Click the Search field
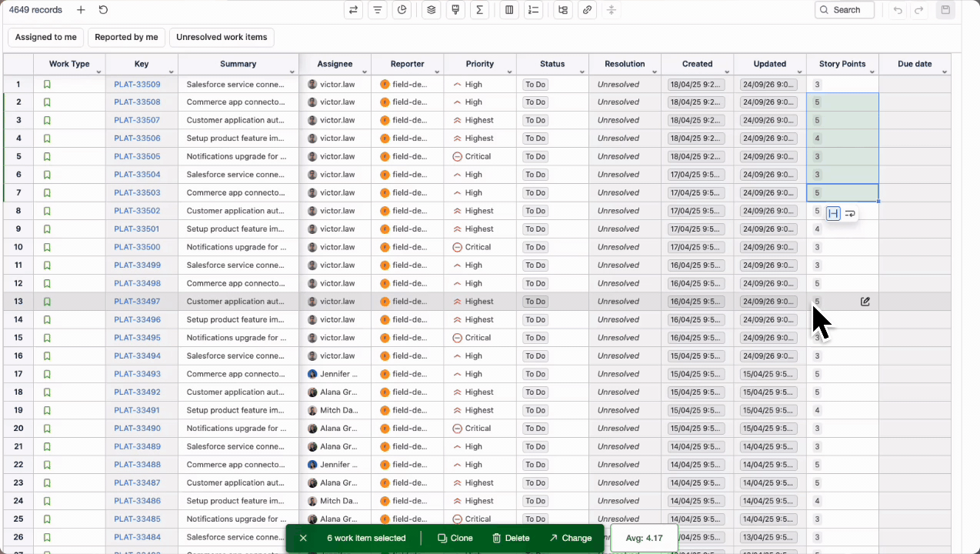Image resolution: width=980 pixels, height=554 pixels. click(845, 10)
